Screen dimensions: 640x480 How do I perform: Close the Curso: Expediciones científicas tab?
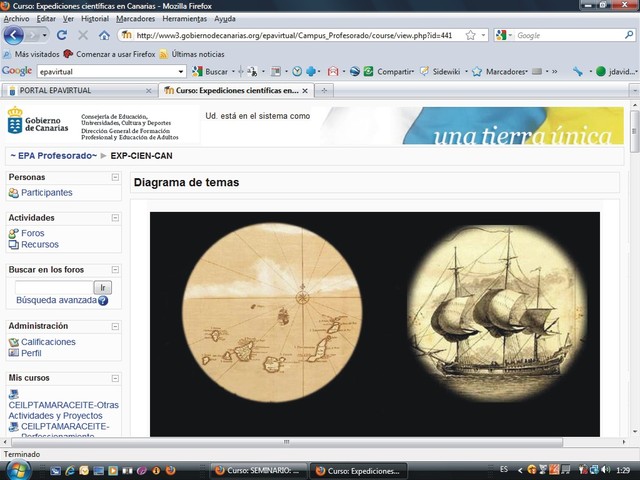[x=305, y=91]
